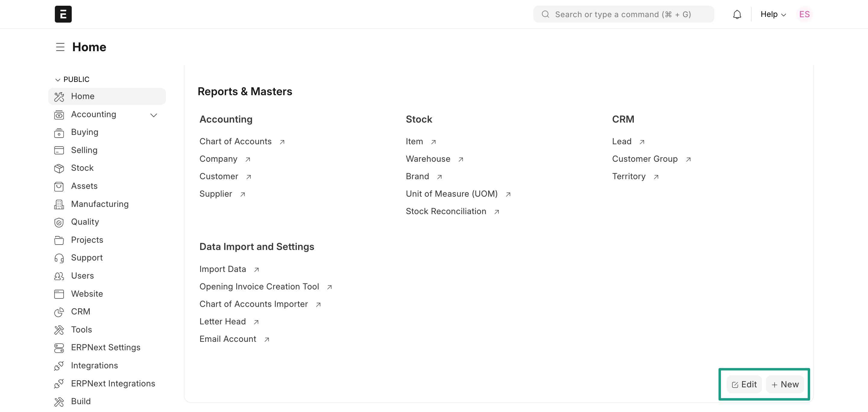Screen dimensions: 868x412
Task: Open Stock workspace in sidebar
Action: 82,168
